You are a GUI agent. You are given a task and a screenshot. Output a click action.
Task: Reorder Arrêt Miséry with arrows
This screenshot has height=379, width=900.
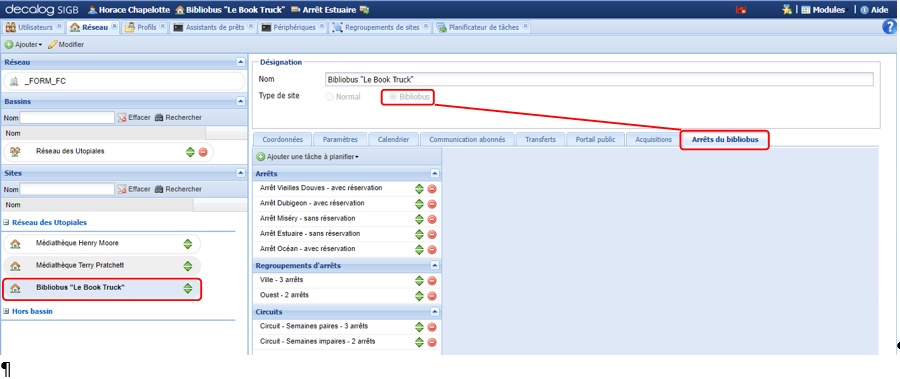[420, 219]
